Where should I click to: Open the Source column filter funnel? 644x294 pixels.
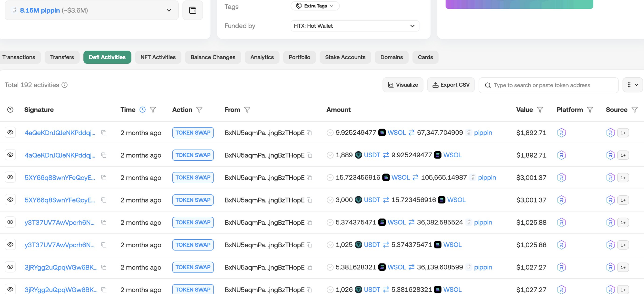tap(635, 110)
